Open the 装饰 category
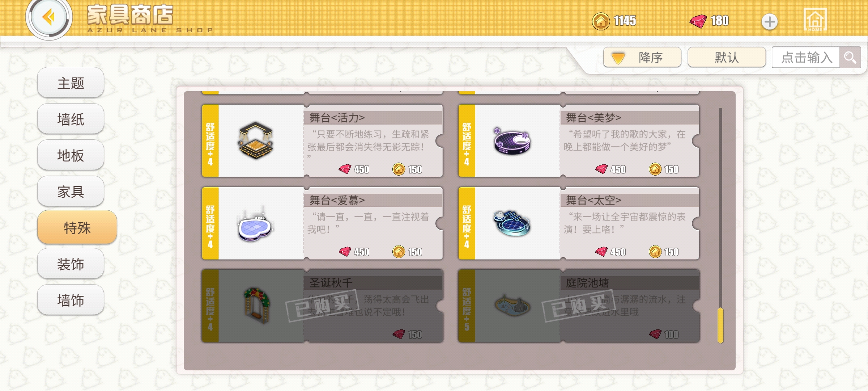Image resolution: width=868 pixels, height=391 pixels. (71, 264)
